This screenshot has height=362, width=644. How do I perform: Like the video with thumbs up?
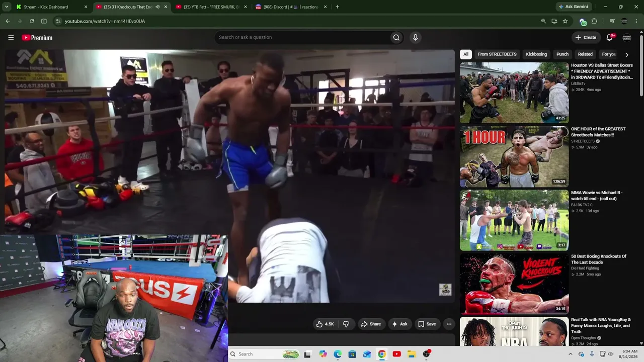coord(325,324)
